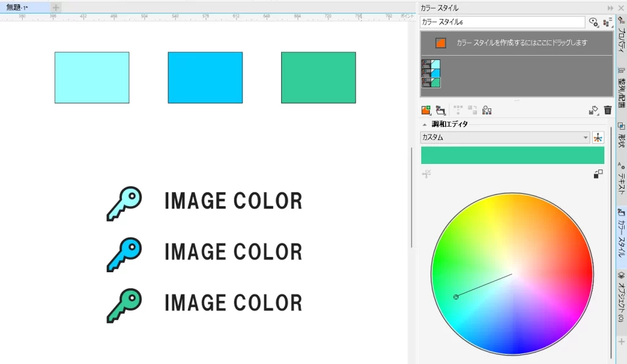Open the eye view options icon beside style name

(x=593, y=22)
